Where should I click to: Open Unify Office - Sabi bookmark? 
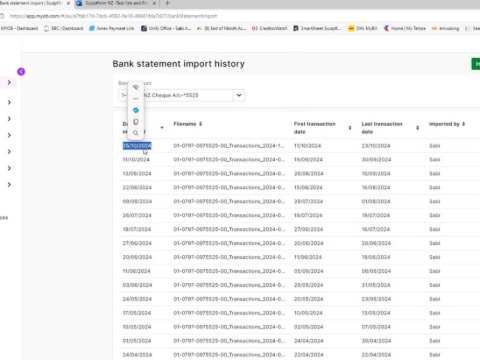click(x=166, y=28)
